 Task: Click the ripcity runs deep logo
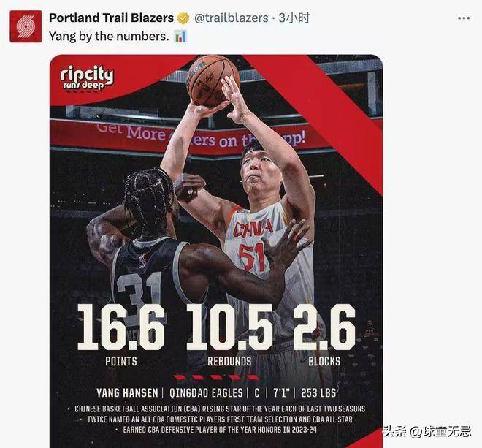point(87,78)
